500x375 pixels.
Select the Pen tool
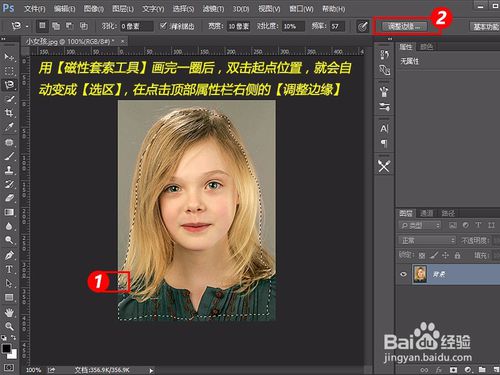pos(9,255)
